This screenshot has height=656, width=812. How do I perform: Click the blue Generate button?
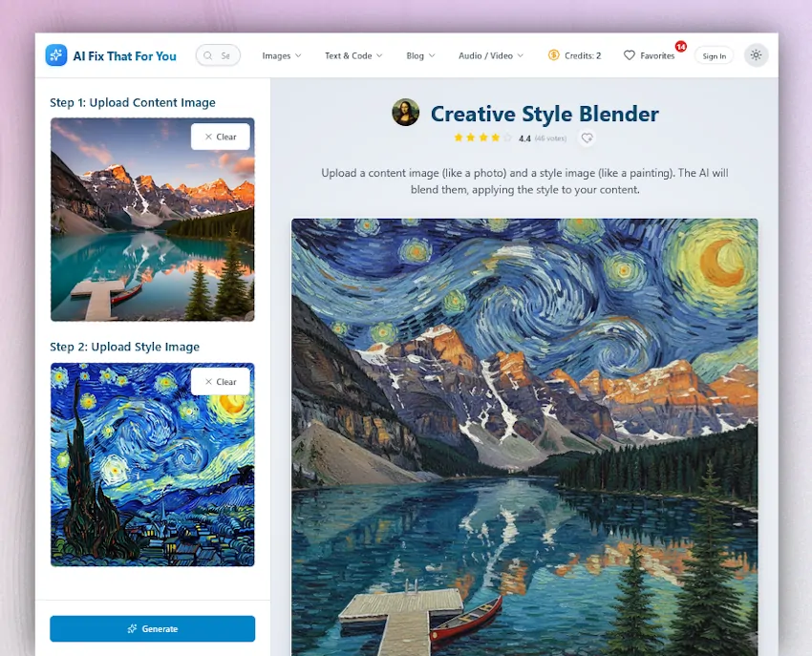click(x=152, y=628)
